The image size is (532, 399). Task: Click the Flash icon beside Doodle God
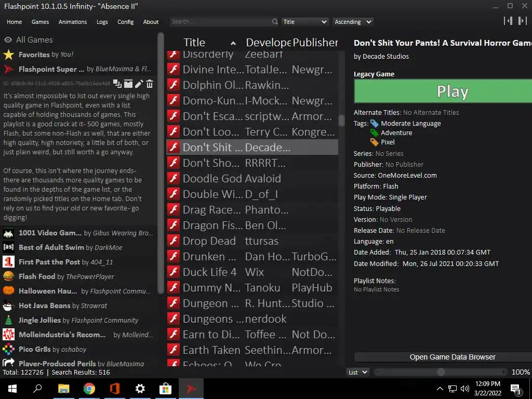pos(174,179)
